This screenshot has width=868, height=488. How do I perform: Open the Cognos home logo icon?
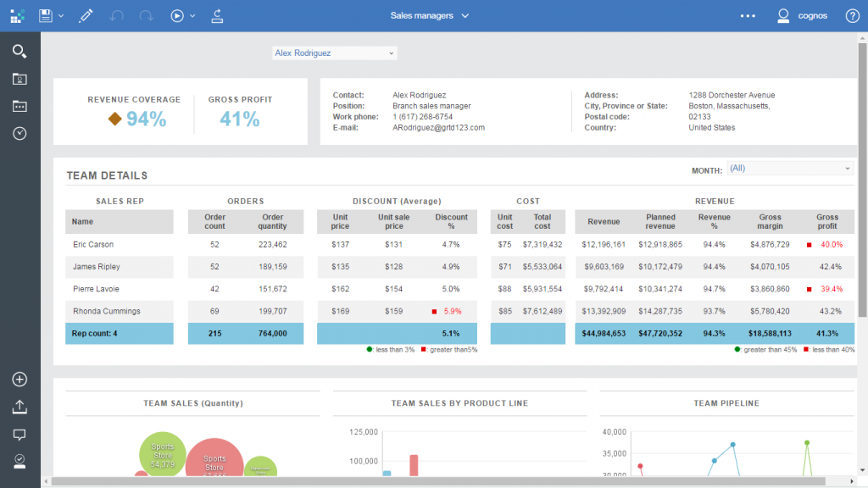click(x=17, y=15)
